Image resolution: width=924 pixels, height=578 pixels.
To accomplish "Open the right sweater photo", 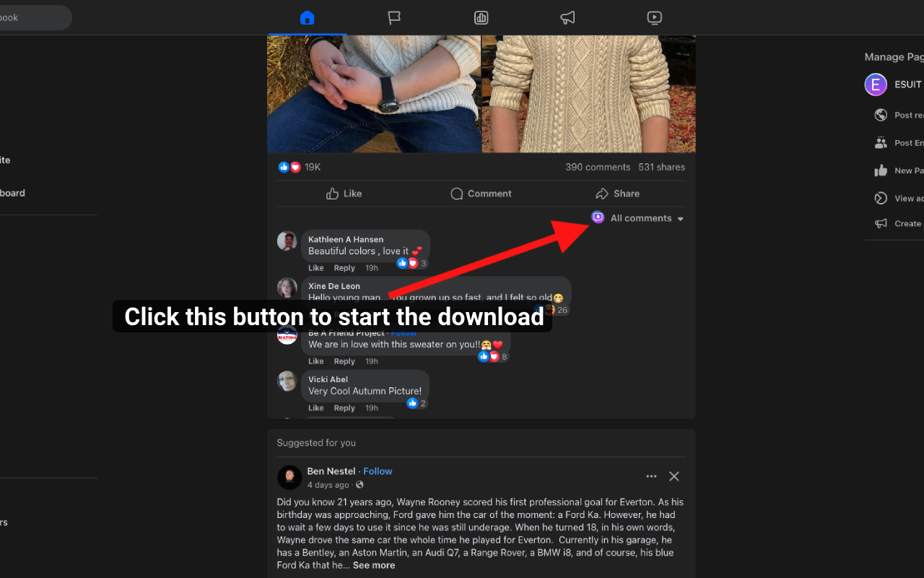I will pos(588,94).
